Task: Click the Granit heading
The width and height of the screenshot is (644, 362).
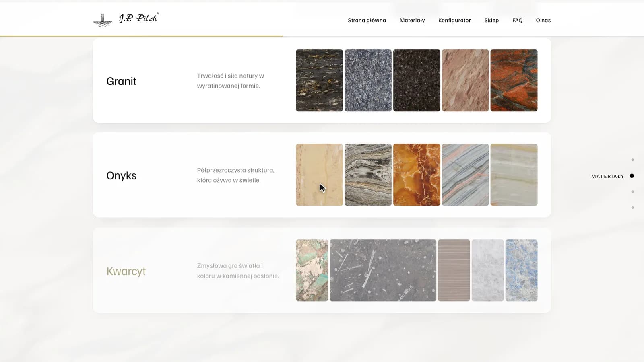Action: pyautogui.click(x=121, y=81)
